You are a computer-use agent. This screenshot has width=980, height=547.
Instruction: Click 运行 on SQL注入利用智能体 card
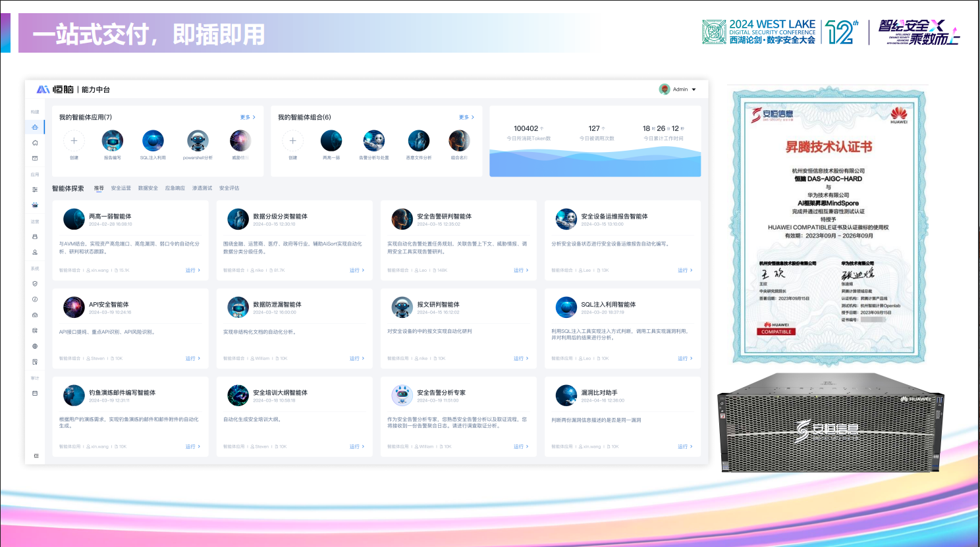pos(683,358)
